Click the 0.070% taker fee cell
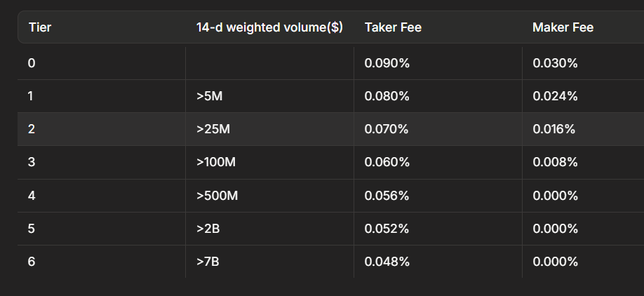Screen dimensions: 644x296 point(387,129)
